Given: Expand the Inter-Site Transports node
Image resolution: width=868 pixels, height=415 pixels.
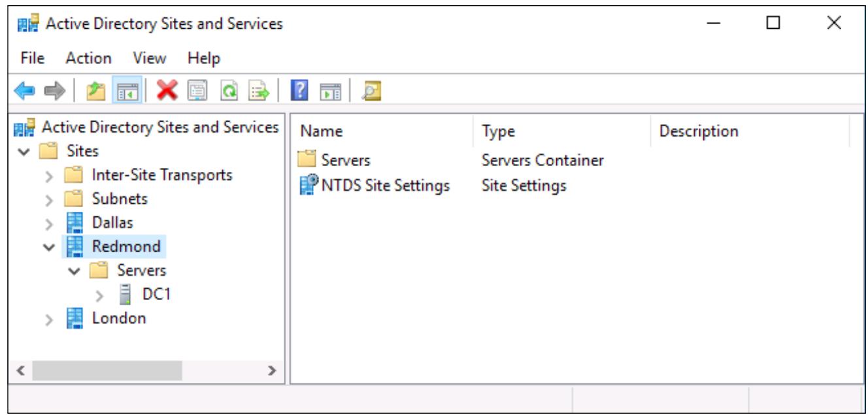Looking at the screenshot, I should point(50,176).
